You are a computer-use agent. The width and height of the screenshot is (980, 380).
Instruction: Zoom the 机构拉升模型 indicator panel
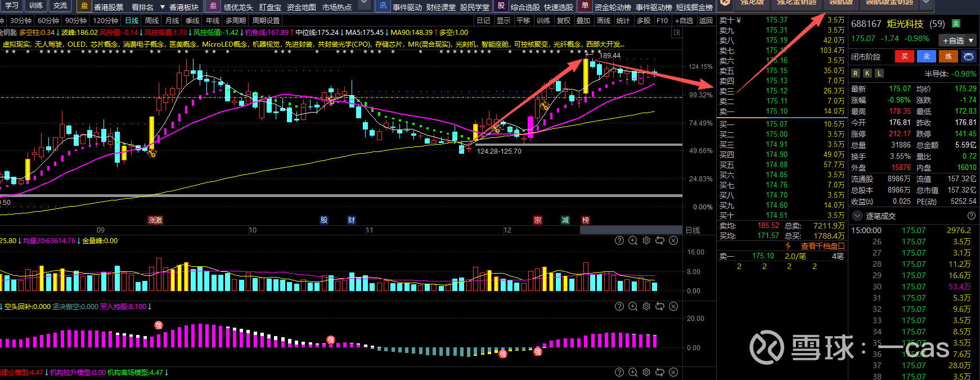633,372
